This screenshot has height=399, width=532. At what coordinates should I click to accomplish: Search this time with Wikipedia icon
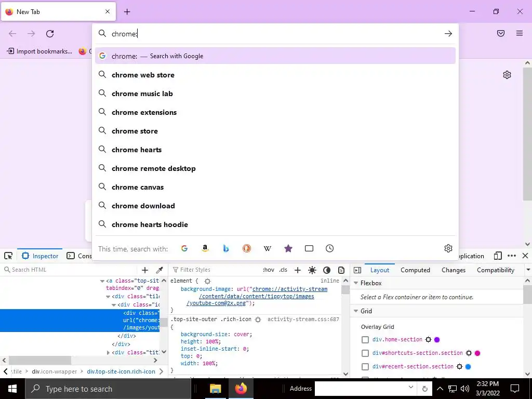tap(268, 248)
